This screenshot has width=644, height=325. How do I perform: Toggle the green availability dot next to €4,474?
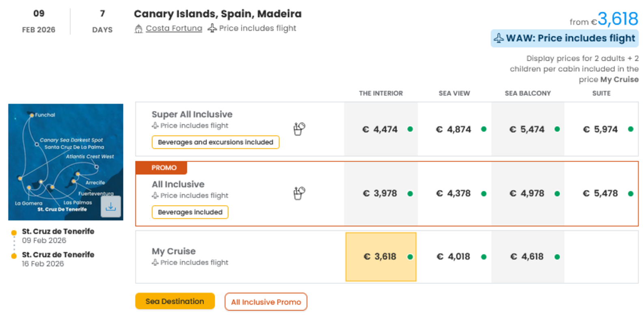pyautogui.click(x=410, y=129)
